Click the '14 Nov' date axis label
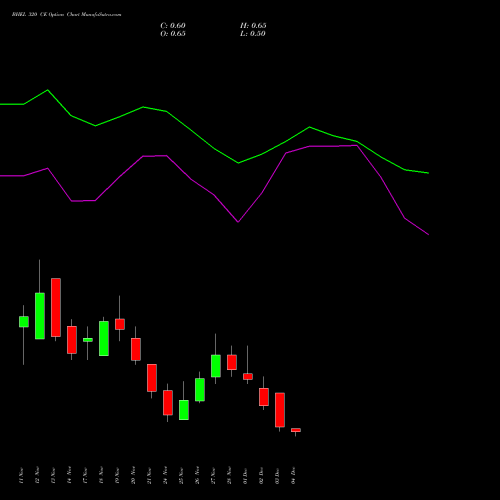This screenshot has height=500, width=500. click(x=69, y=476)
